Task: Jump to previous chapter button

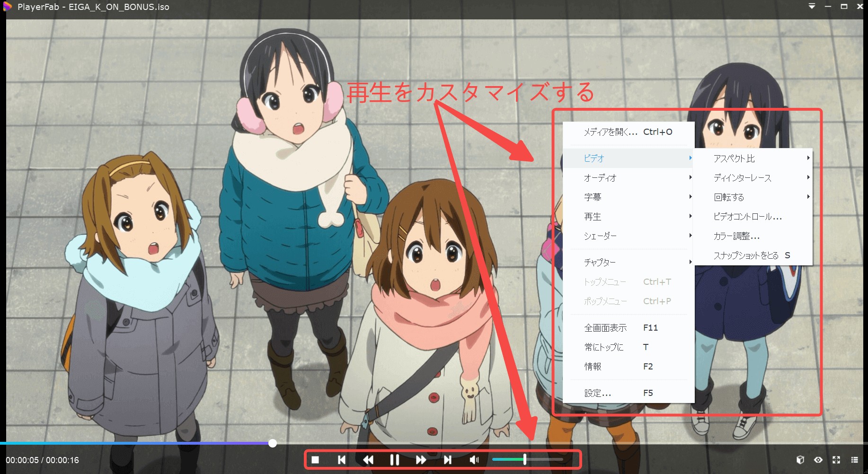Action: click(342, 460)
